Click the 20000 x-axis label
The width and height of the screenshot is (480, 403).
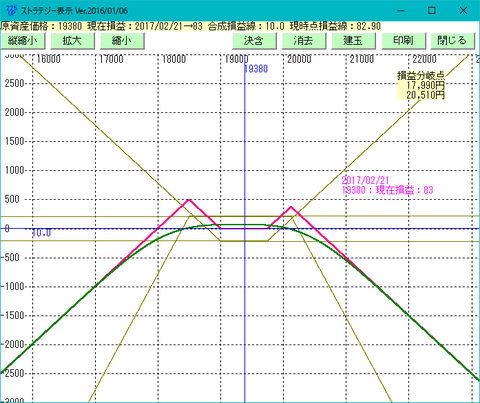299,59
